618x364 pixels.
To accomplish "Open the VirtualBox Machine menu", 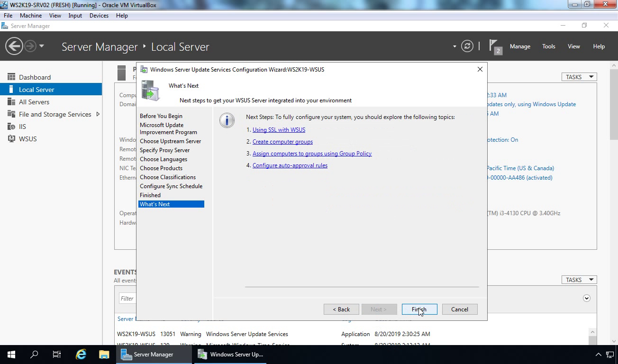I will (x=31, y=16).
